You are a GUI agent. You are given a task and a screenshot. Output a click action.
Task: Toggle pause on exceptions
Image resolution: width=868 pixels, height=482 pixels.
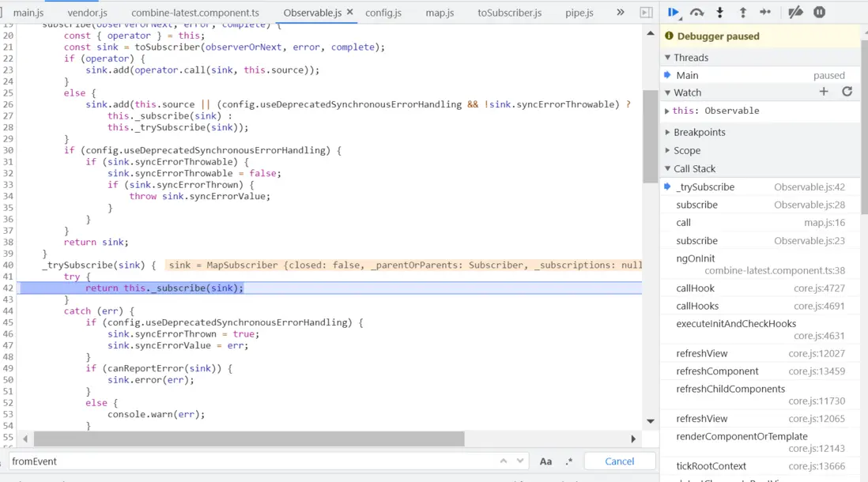[x=819, y=12]
